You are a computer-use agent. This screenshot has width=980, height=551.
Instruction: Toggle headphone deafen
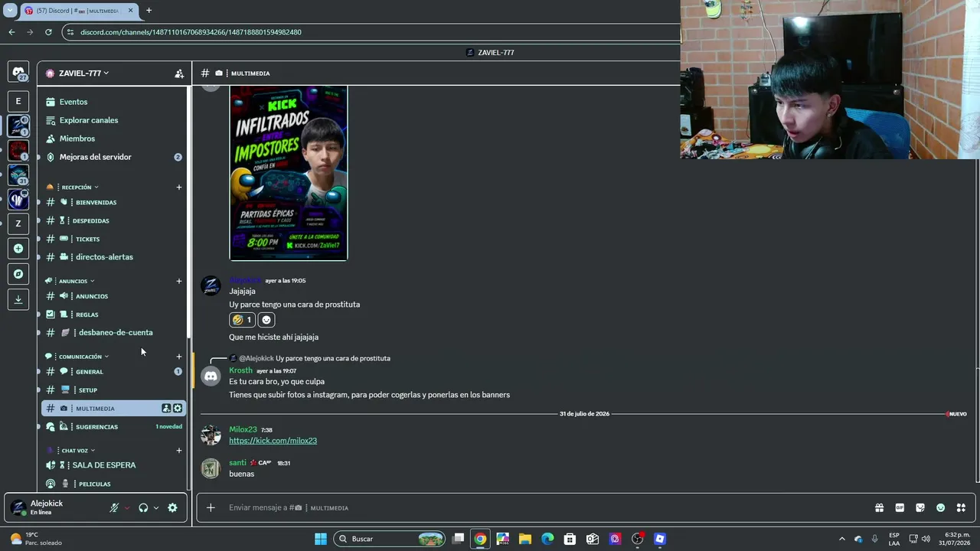click(x=143, y=507)
